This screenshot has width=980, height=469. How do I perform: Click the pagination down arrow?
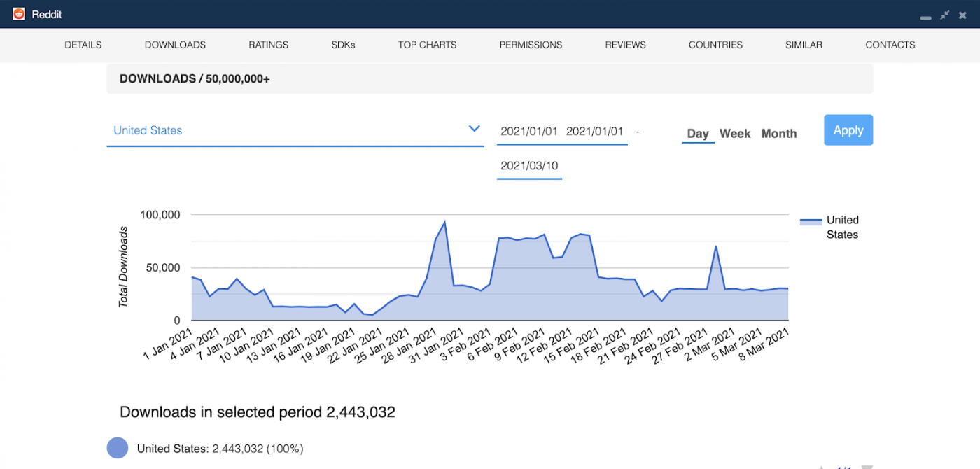867,465
